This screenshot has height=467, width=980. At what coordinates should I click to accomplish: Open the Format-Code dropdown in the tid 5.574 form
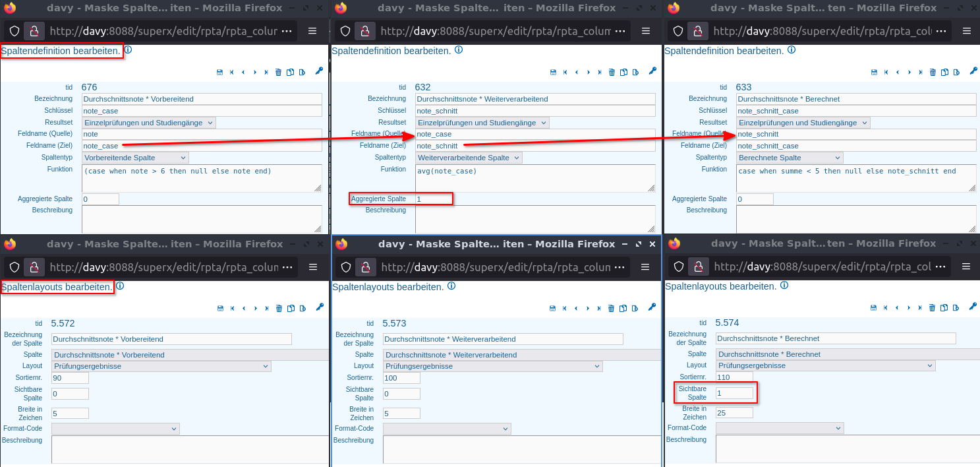(x=779, y=428)
